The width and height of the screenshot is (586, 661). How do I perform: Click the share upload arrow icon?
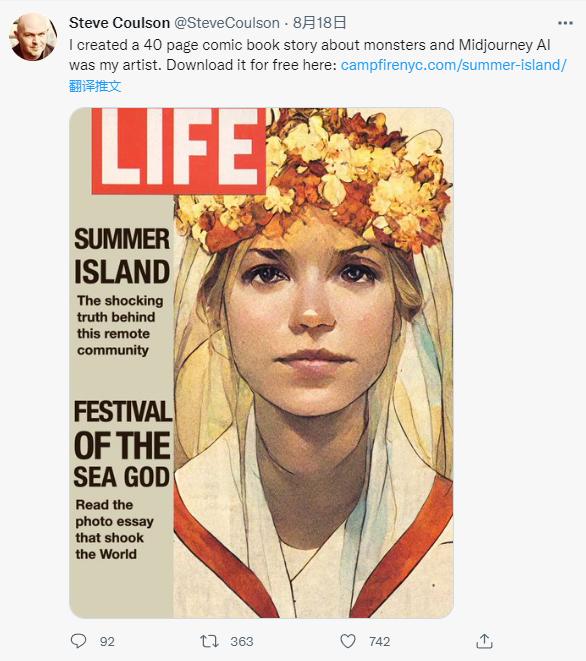pyautogui.click(x=484, y=641)
